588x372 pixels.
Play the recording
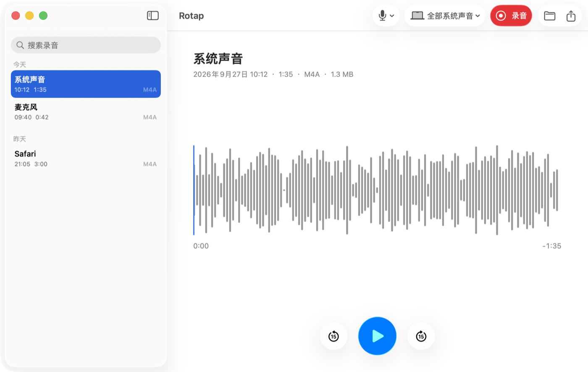377,336
